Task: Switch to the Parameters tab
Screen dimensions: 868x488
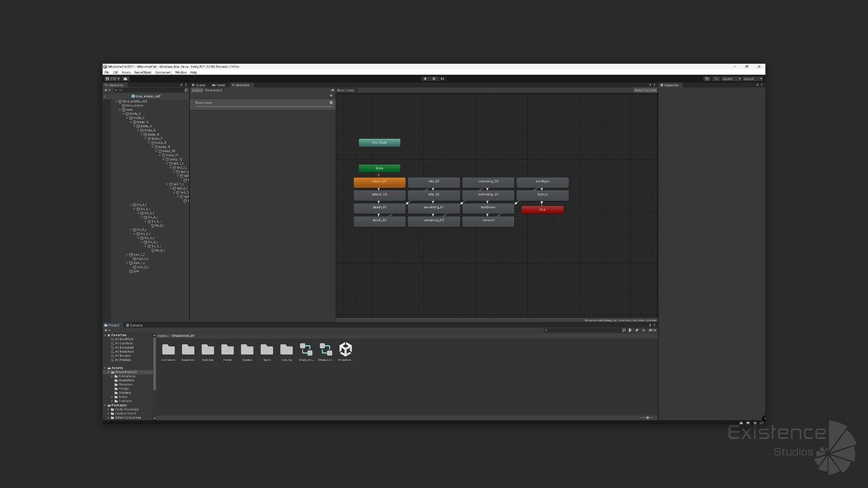Action: point(213,90)
